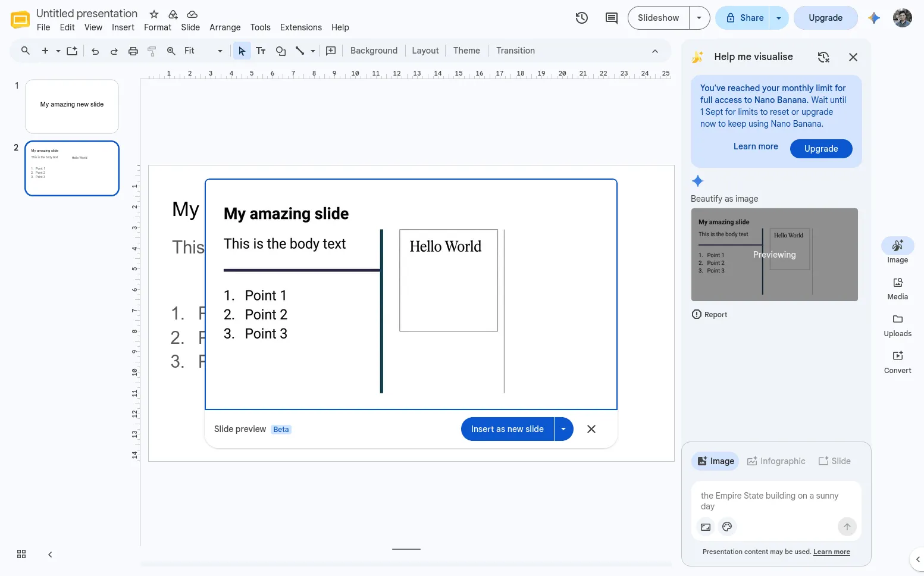Click the Upgrade button in the top bar
This screenshot has height=576, width=924.
point(826,18)
